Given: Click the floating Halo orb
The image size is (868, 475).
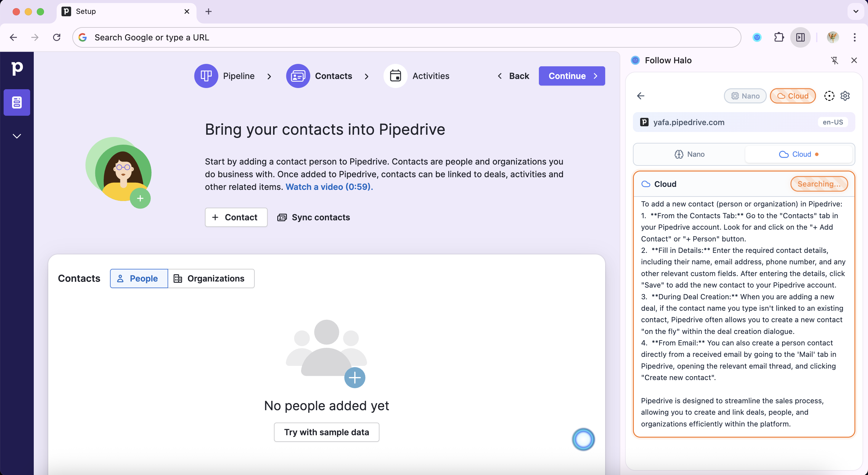Looking at the screenshot, I should [x=583, y=439].
